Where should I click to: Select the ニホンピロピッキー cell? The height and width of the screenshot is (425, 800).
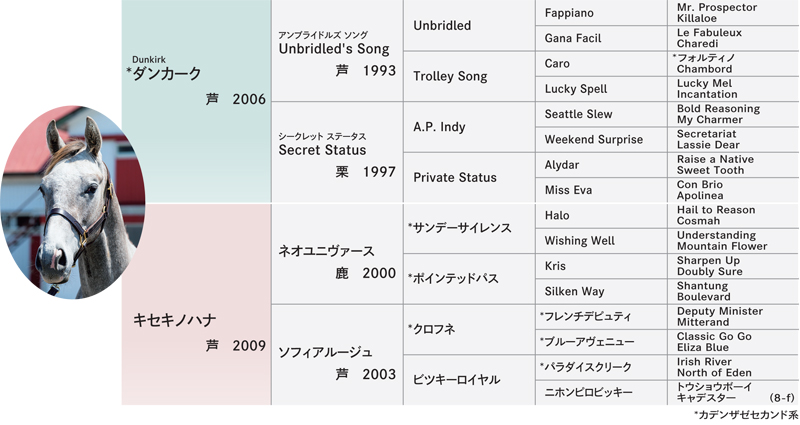601,392
